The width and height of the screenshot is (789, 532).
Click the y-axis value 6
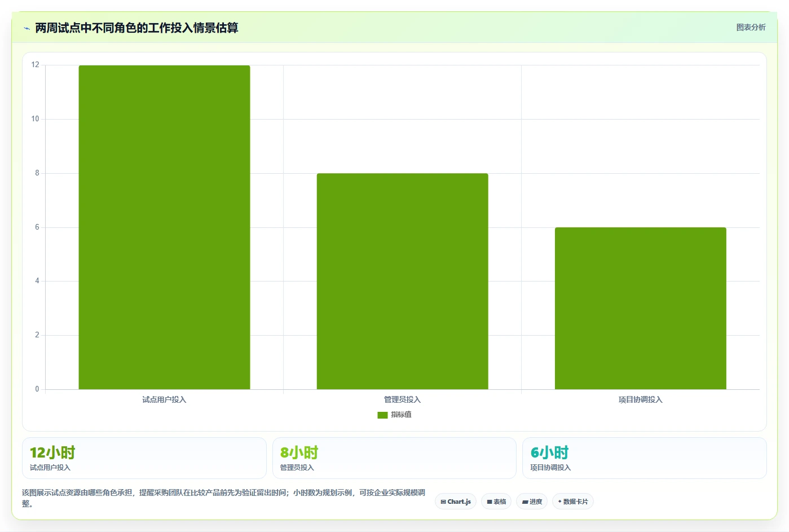click(37, 227)
